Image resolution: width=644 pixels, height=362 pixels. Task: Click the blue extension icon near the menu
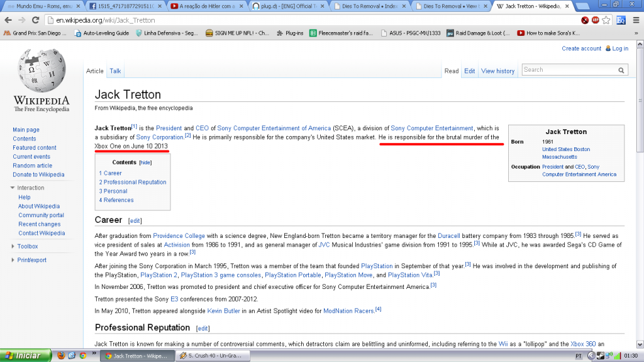click(x=621, y=20)
